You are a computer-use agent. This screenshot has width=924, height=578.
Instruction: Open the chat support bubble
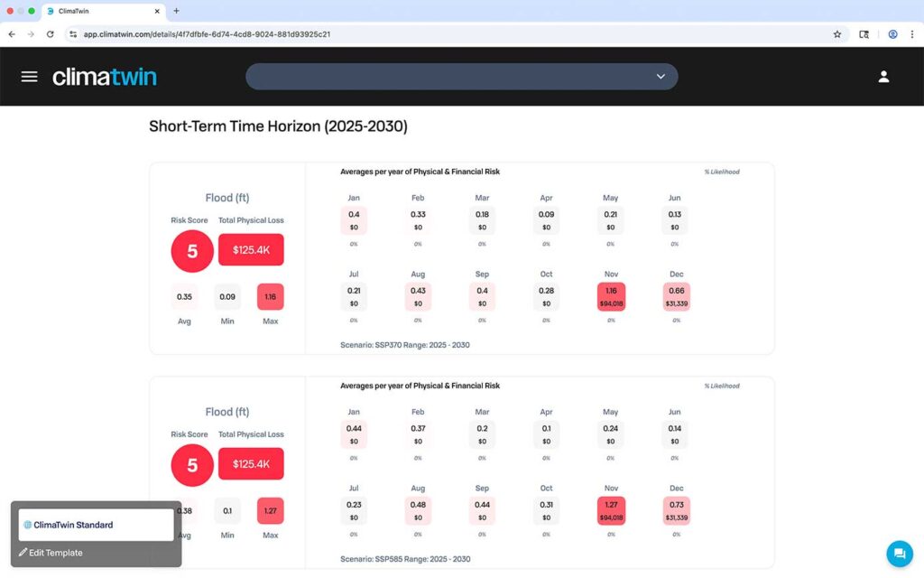tap(899, 554)
